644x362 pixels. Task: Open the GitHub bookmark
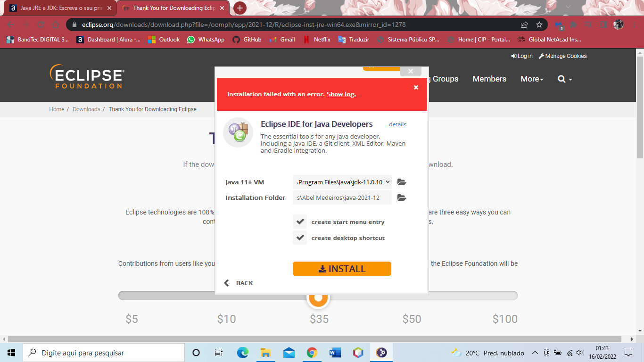247,40
